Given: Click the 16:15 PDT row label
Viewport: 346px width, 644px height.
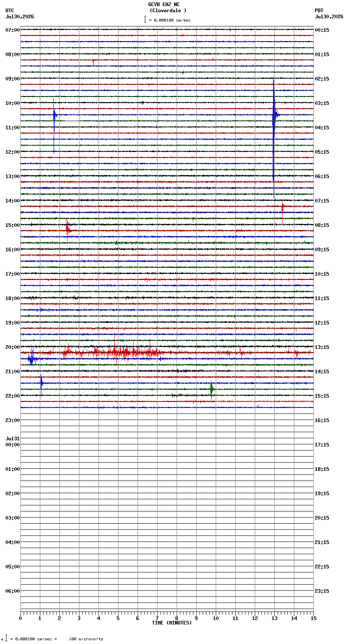Looking at the screenshot, I should (x=322, y=420).
